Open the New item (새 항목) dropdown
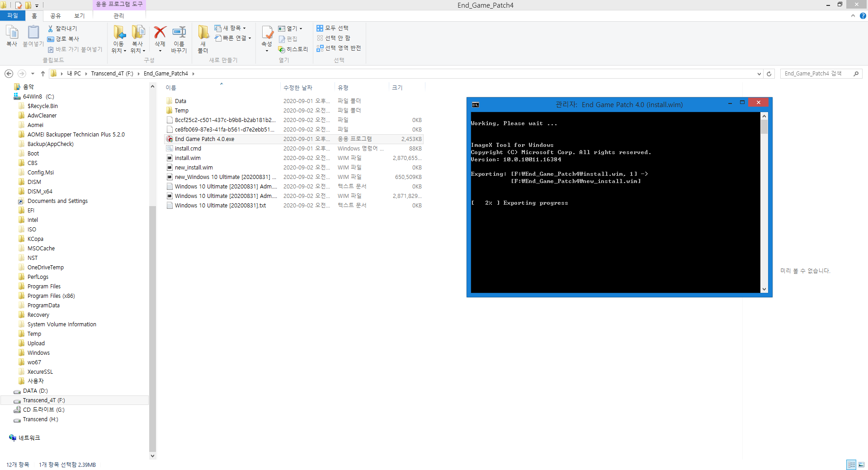Screen dimensions: 868x470 [x=230, y=28]
